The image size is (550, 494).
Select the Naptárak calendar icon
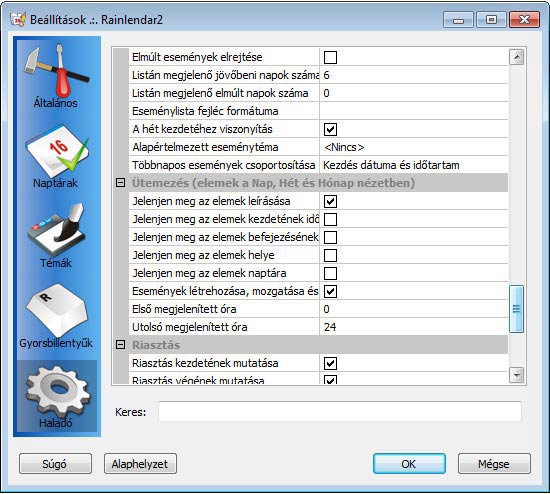56,155
